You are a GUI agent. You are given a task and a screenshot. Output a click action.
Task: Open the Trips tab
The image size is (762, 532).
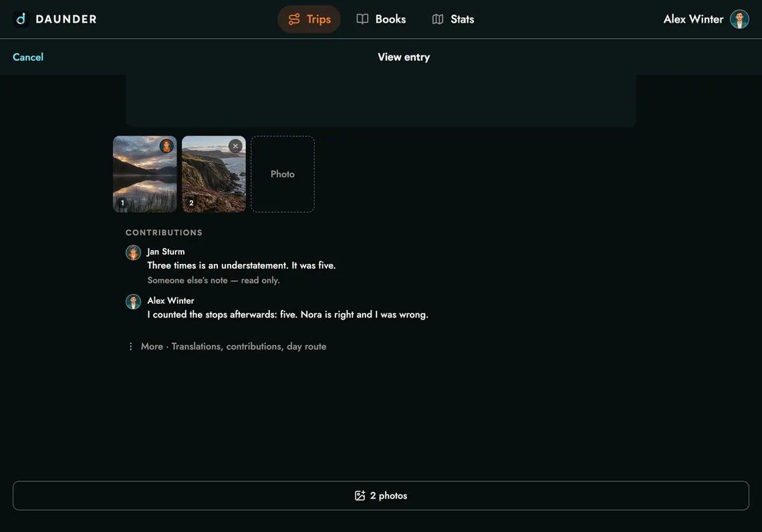coord(309,19)
